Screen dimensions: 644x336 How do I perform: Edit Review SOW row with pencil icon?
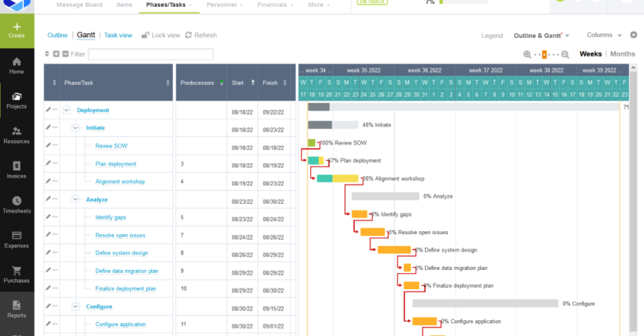point(48,145)
